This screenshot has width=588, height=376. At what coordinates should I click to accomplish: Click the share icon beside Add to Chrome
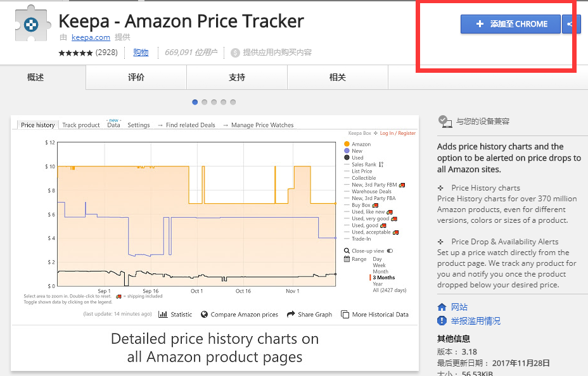click(570, 24)
